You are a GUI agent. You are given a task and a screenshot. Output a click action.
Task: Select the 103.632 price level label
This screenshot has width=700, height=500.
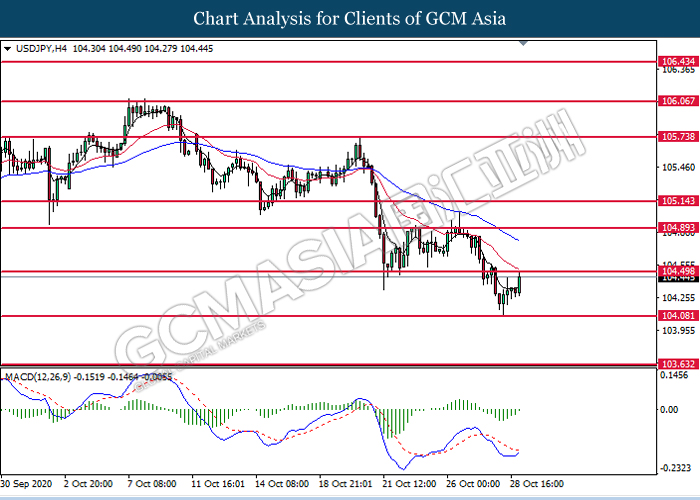pos(678,364)
